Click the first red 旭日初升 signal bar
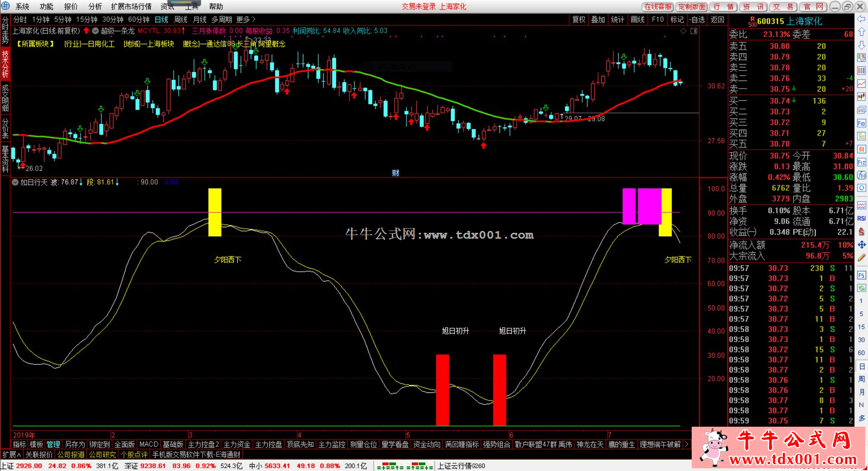868x471 pixels. tap(443, 390)
